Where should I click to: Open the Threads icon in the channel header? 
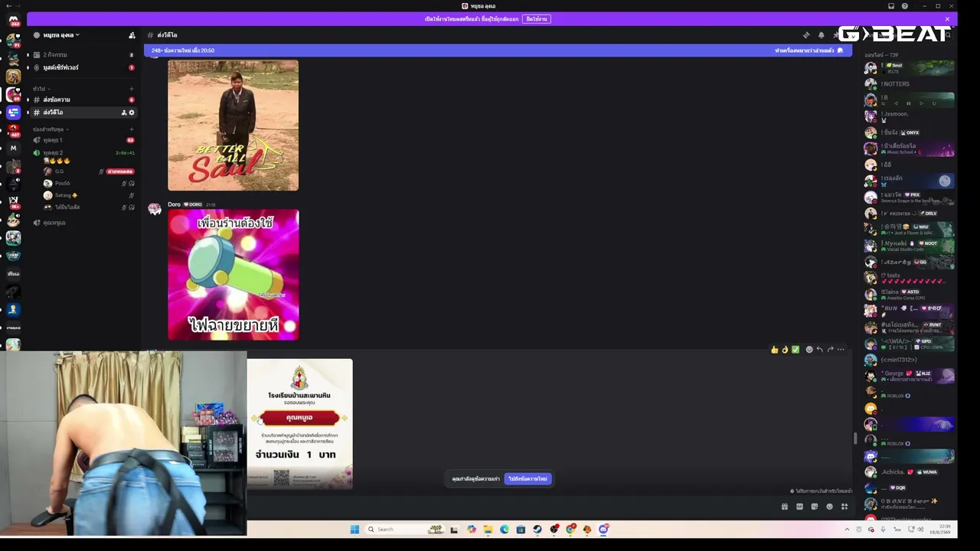[x=806, y=35]
